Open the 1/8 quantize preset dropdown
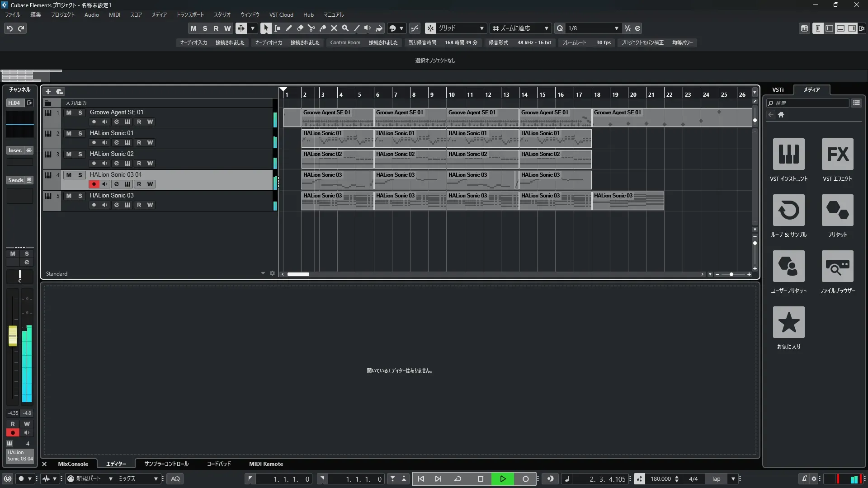 click(x=616, y=28)
